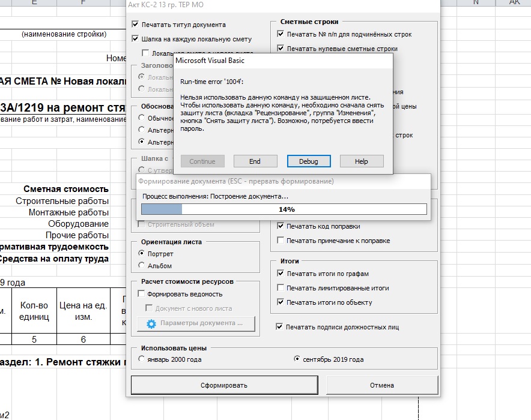Select Альбом sheet orientation
This screenshot has width=531, height=420.
tap(142, 265)
